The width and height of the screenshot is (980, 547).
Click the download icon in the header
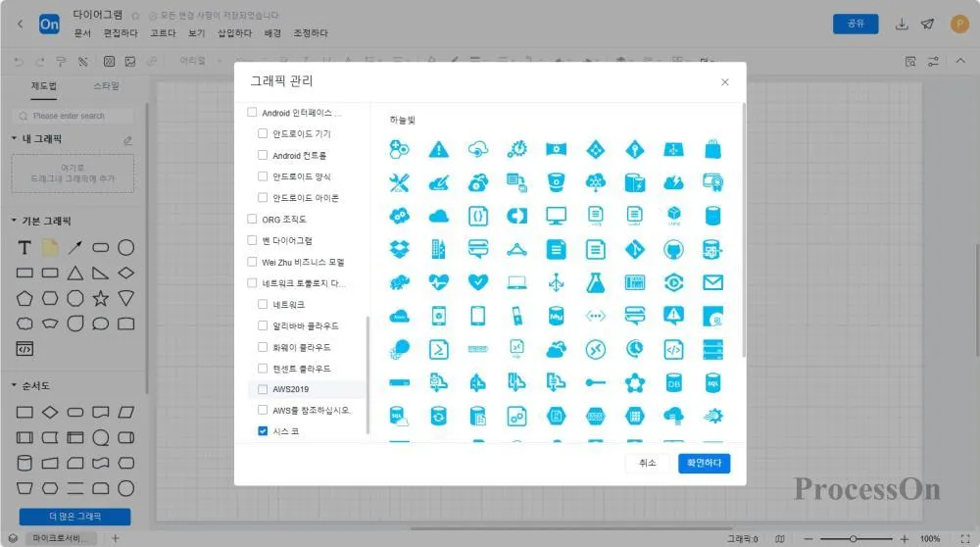902,25
